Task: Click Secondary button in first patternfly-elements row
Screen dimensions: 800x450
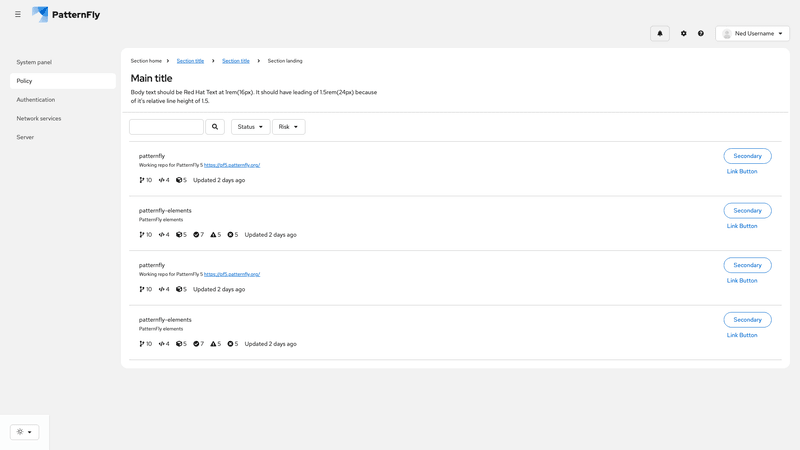Action: [x=747, y=211]
